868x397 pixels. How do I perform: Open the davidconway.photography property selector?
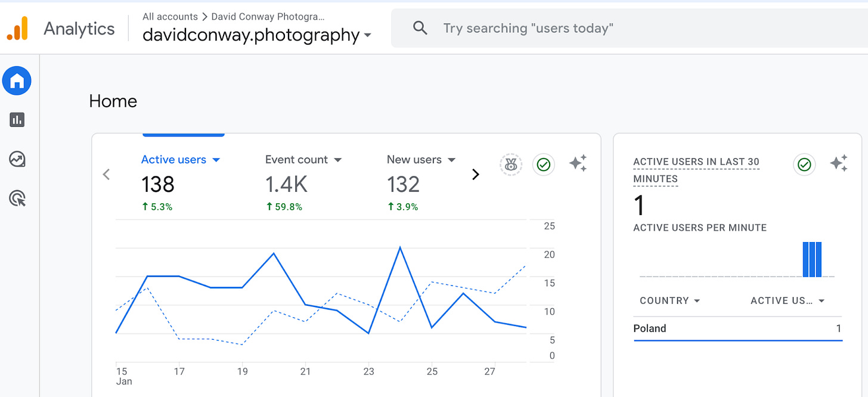pos(257,35)
